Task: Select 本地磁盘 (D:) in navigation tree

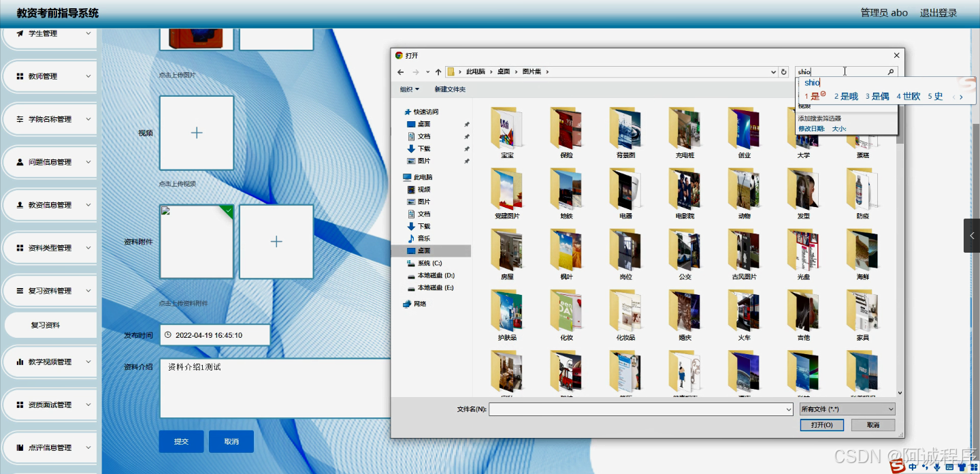Action: coord(431,275)
